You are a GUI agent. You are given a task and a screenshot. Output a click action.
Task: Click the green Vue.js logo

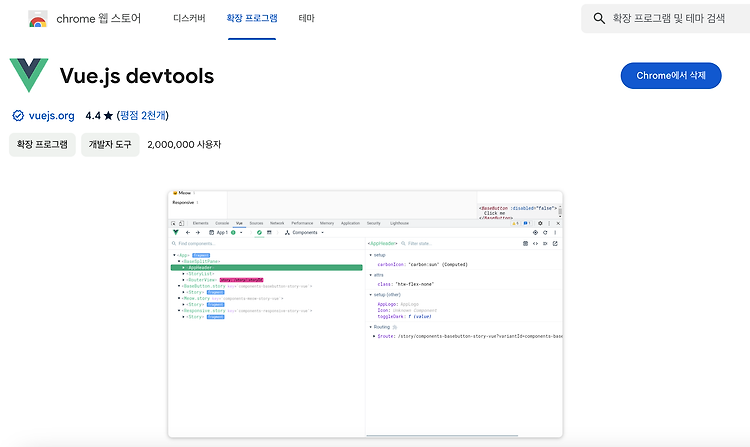29,75
